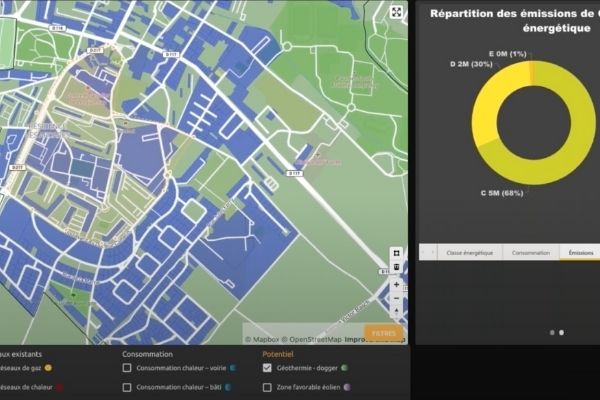The height and width of the screenshot is (400, 600).
Task: Open the orange FILTRES button
Action: pyautogui.click(x=383, y=333)
